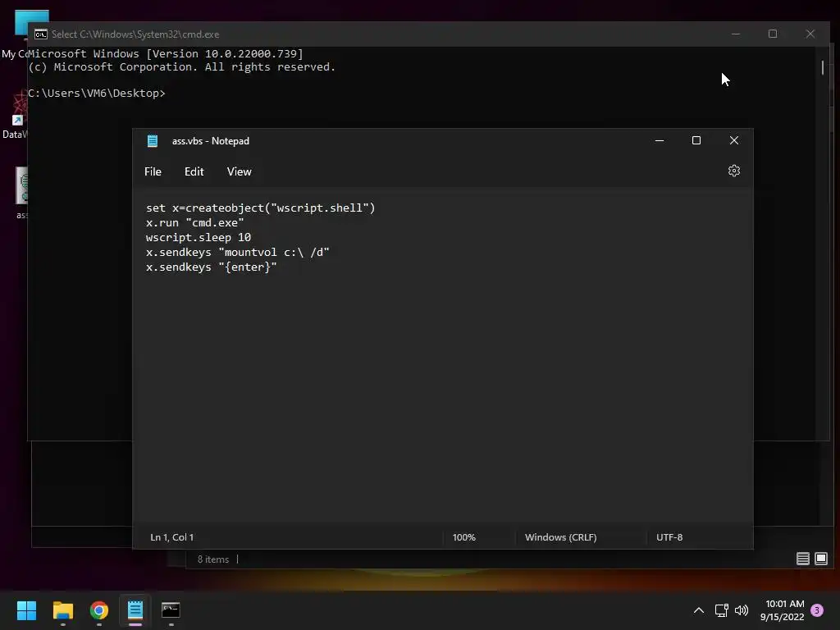Image resolution: width=840 pixels, height=630 pixels.
Task: Select the Data desktop shortcut icon
Action: pos(15,115)
